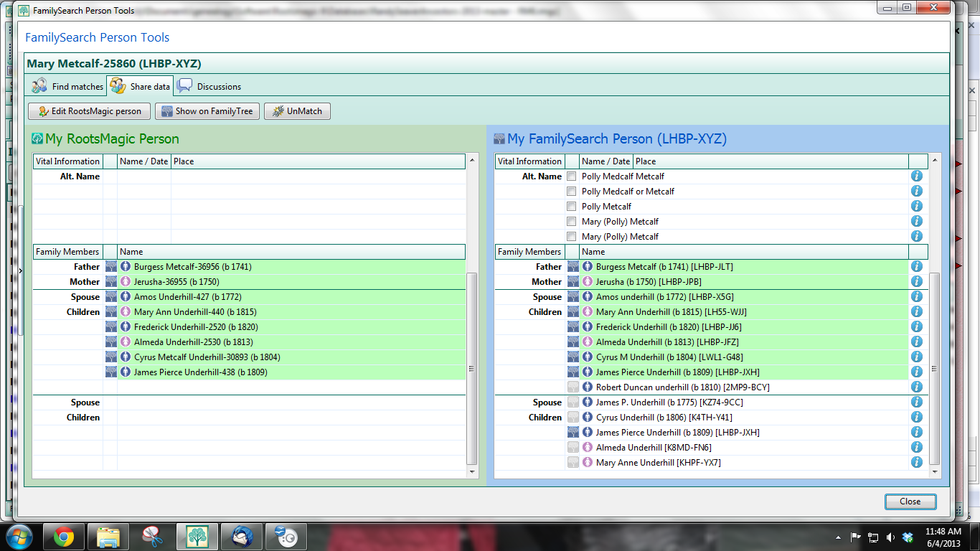
Task: Check the Polly Metcalf alternate name box
Action: click(571, 206)
